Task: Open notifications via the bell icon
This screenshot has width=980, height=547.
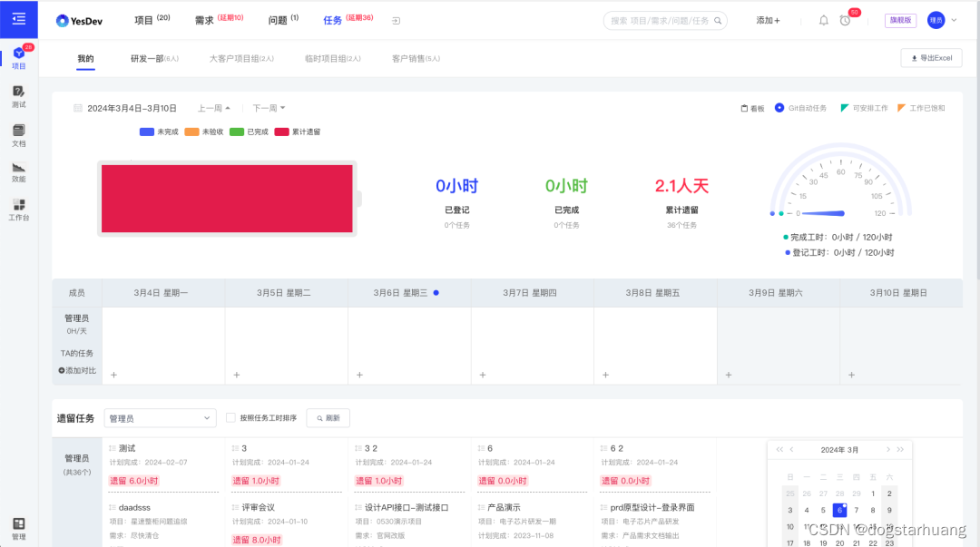Action: pos(824,20)
